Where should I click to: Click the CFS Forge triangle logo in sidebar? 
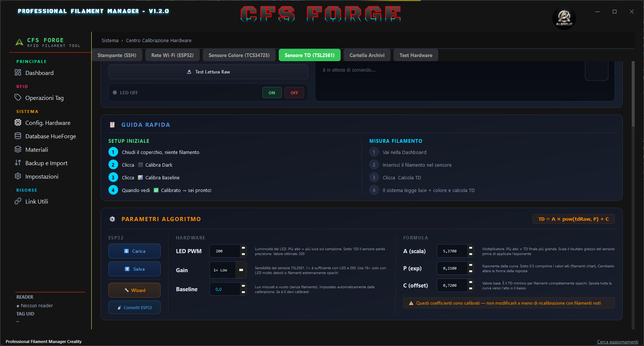coord(19,42)
